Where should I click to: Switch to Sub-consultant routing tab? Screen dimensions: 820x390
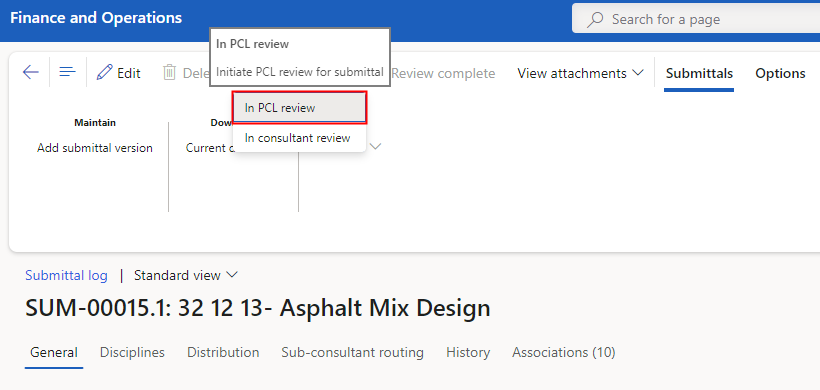pos(352,353)
